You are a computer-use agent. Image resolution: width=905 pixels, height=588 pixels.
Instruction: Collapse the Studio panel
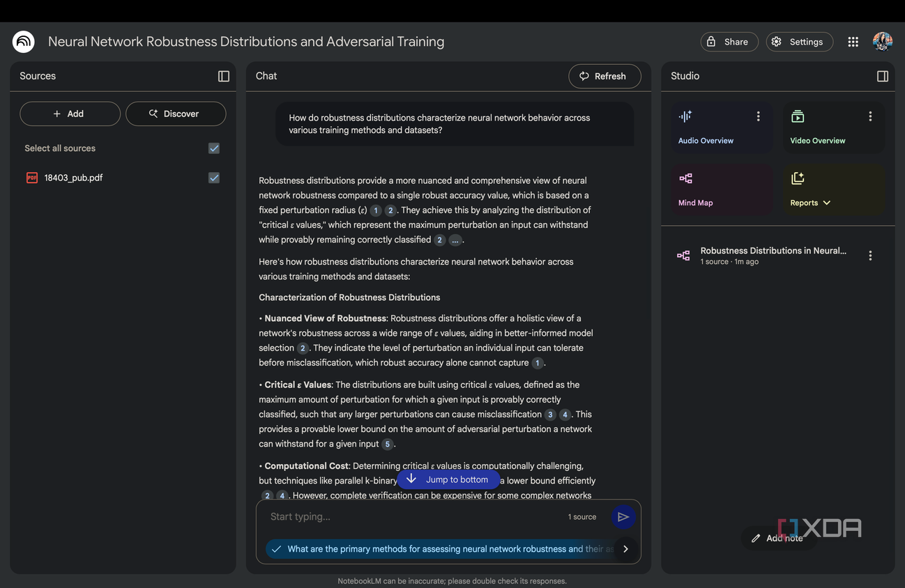click(x=883, y=76)
